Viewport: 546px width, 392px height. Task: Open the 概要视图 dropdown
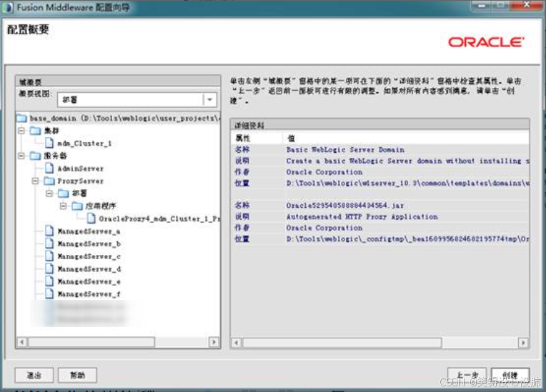209,100
